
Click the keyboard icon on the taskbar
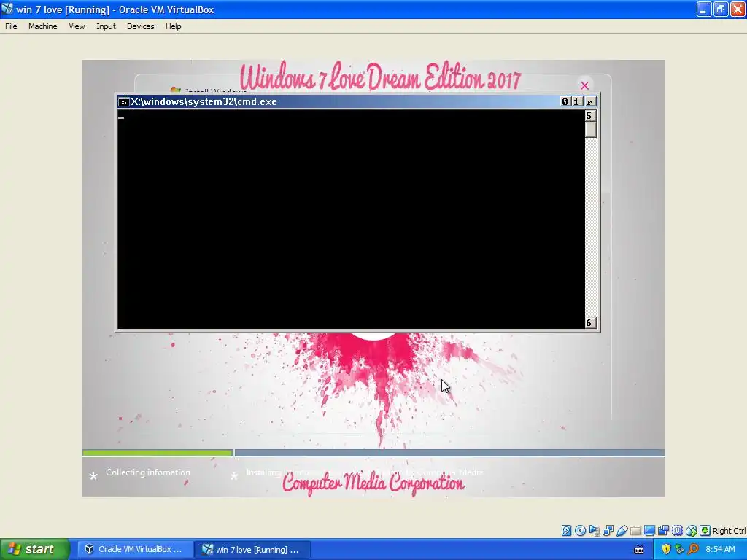point(639,550)
